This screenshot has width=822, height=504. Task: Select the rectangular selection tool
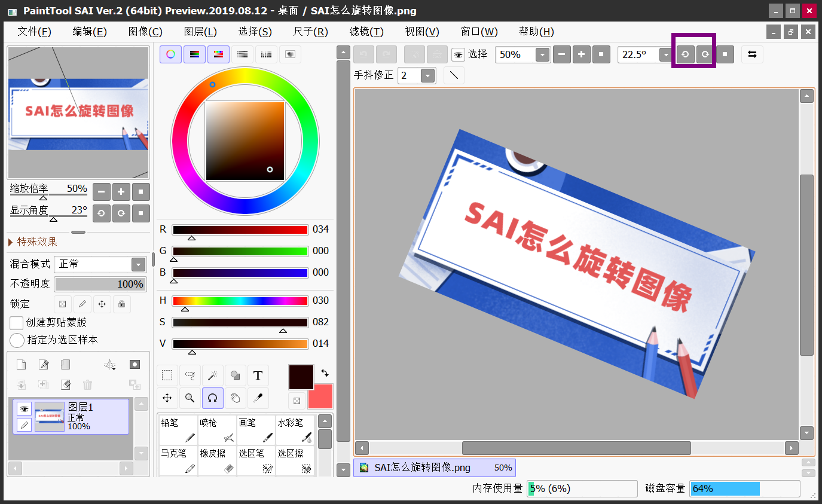167,375
